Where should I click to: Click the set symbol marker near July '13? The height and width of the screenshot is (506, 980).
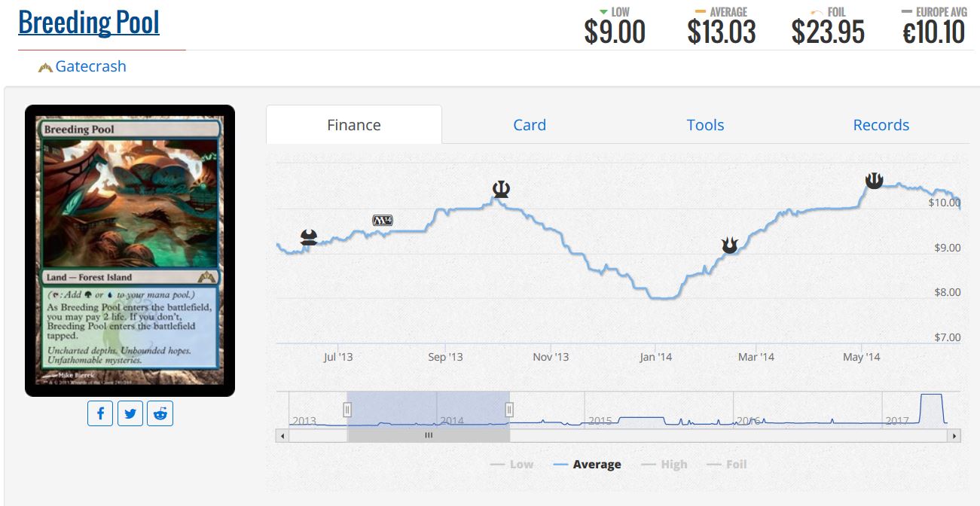[309, 237]
